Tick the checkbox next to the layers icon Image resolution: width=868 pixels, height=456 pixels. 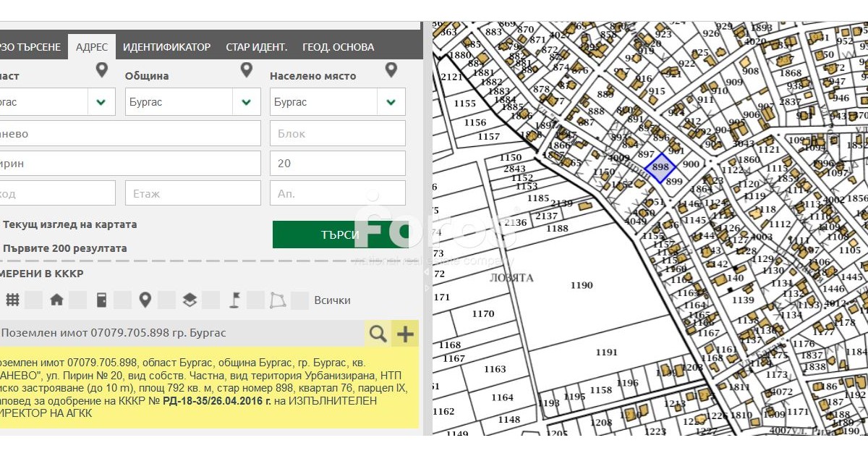pyautogui.click(x=211, y=300)
